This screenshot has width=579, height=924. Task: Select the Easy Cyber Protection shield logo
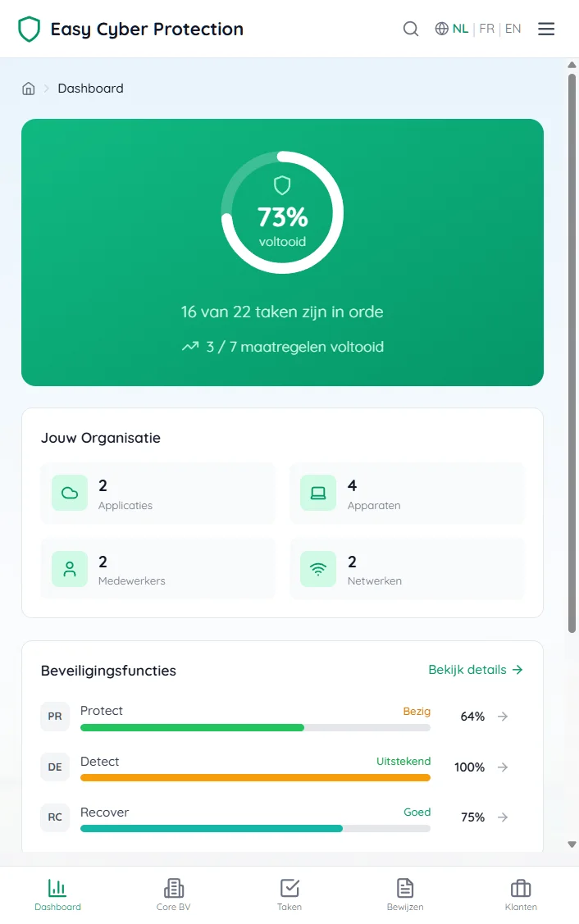[x=29, y=28]
